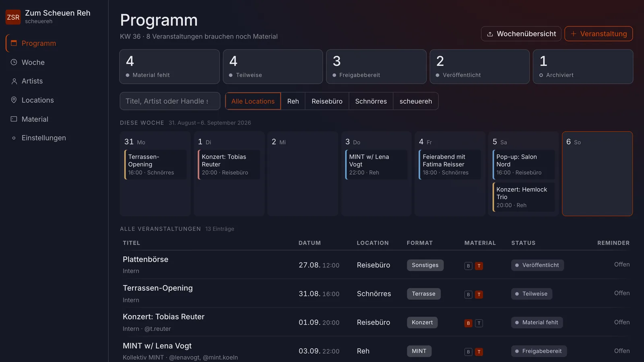Filter by the Schnörres location

click(x=371, y=101)
